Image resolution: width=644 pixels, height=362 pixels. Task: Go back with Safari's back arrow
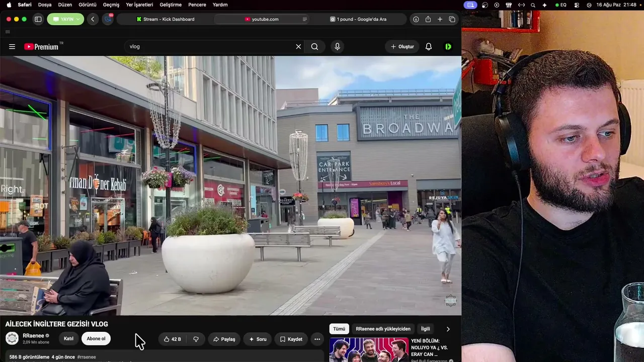(x=93, y=19)
